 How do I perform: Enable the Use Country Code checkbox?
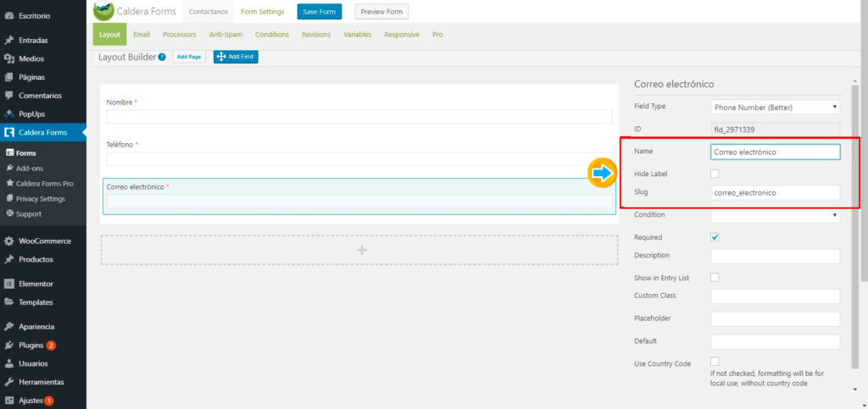(x=715, y=362)
